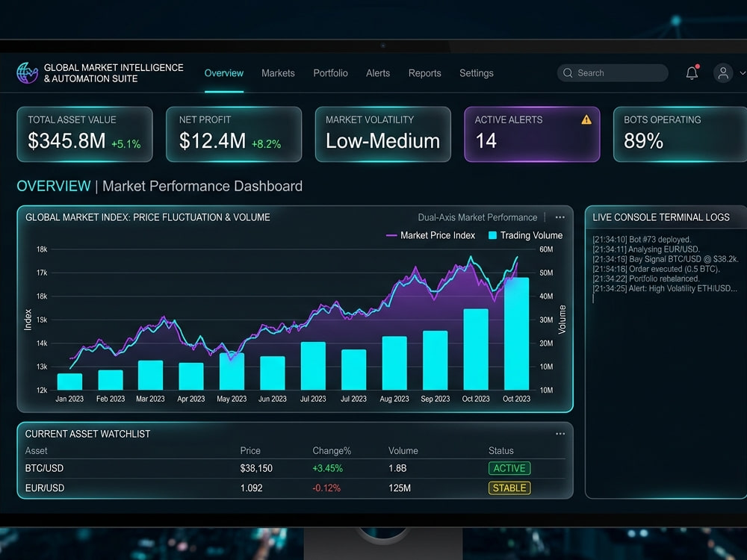Sort by the Change% column header
Viewport: 747px width, 560px height.
point(332,450)
